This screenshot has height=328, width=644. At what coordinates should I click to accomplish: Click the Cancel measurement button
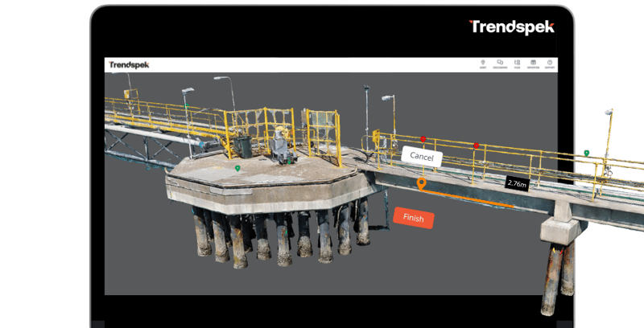coord(422,157)
